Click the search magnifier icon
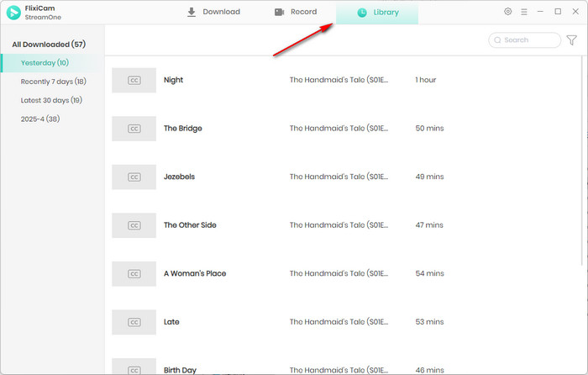This screenshot has width=588, height=375. tap(497, 40)
